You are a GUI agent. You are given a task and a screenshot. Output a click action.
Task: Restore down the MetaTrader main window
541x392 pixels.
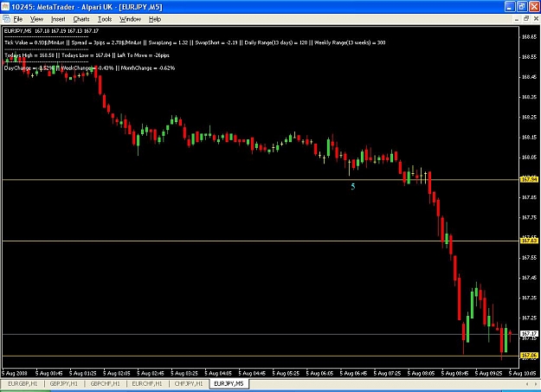pos(522,7)
